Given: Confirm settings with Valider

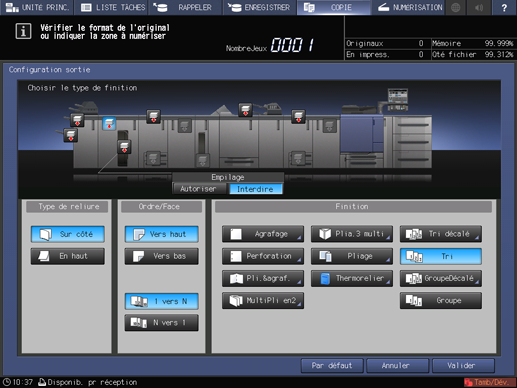Looking at the screenshot, I should tap(463, 366).
